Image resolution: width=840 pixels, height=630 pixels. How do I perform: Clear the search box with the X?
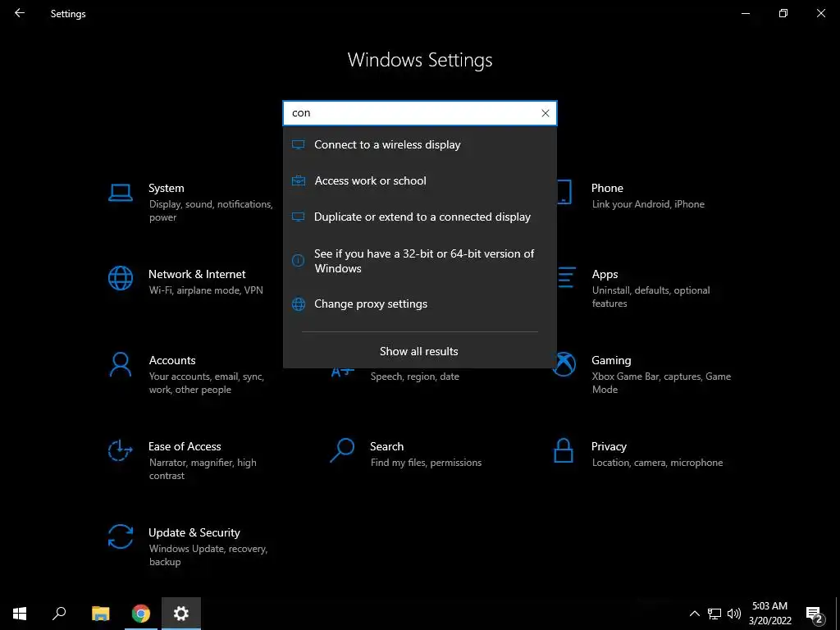tap(545, 113)
